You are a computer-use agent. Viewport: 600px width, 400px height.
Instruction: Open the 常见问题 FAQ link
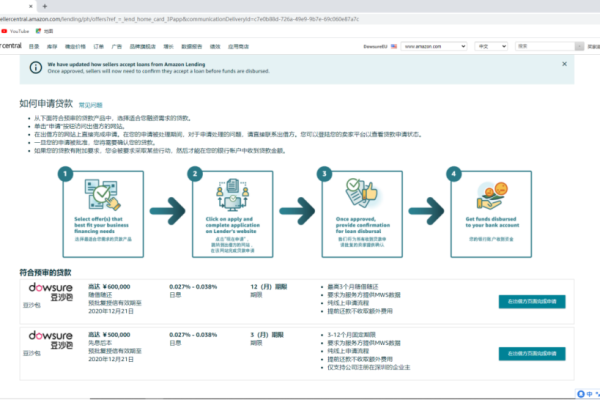(91, 105)
